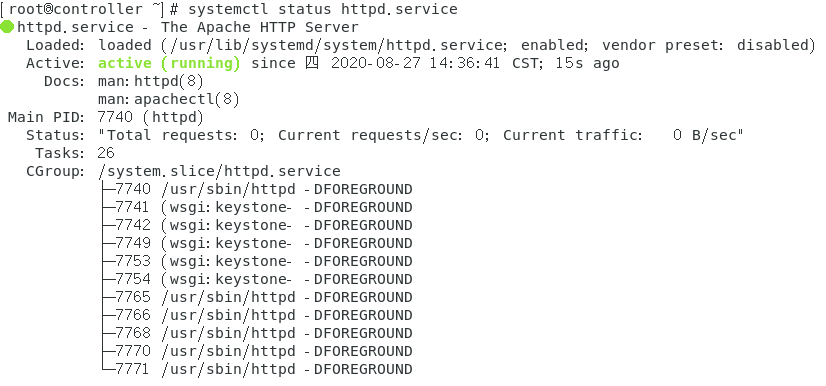Select process 7740 /usr/sbin/httpd tree entry
Screen dimensions: 826x386
(257, 189)
